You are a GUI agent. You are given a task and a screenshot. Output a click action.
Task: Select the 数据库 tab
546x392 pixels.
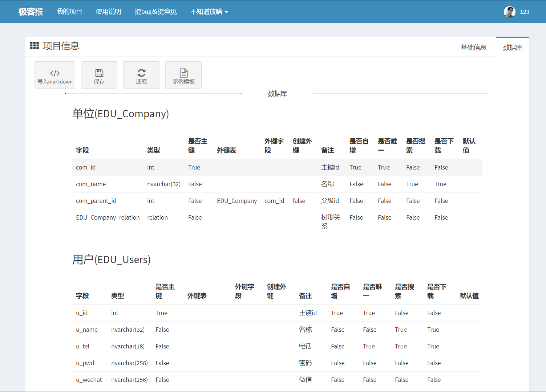tap(513, 47)
